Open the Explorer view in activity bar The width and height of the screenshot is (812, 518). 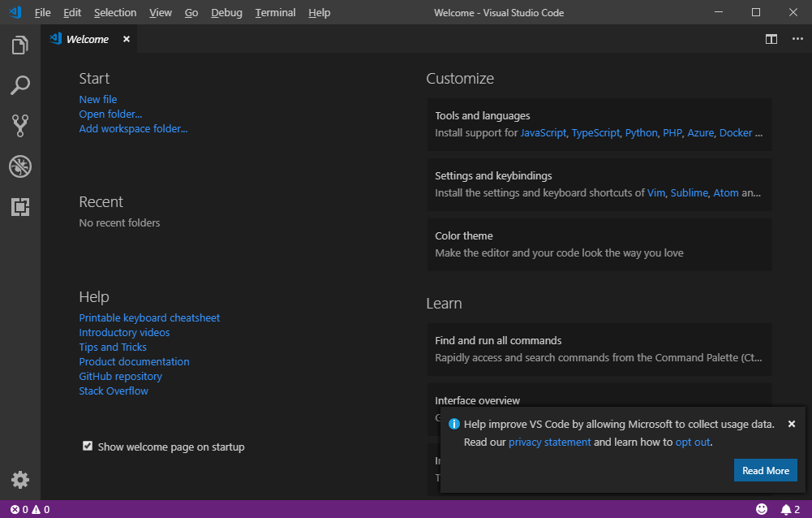(20, 45)
